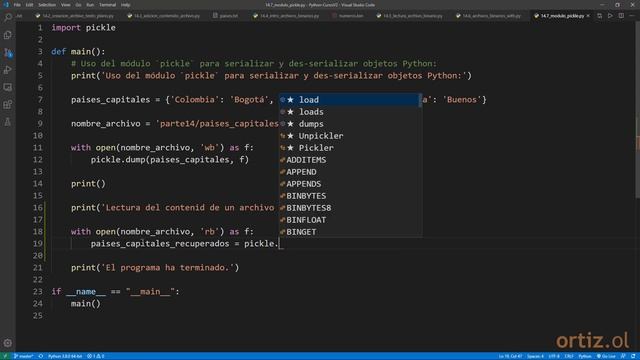The height and width of the screenshot is (360, 640).
Task: Select the 'loads' autocomplete suggestion
Action: point(350,112)
